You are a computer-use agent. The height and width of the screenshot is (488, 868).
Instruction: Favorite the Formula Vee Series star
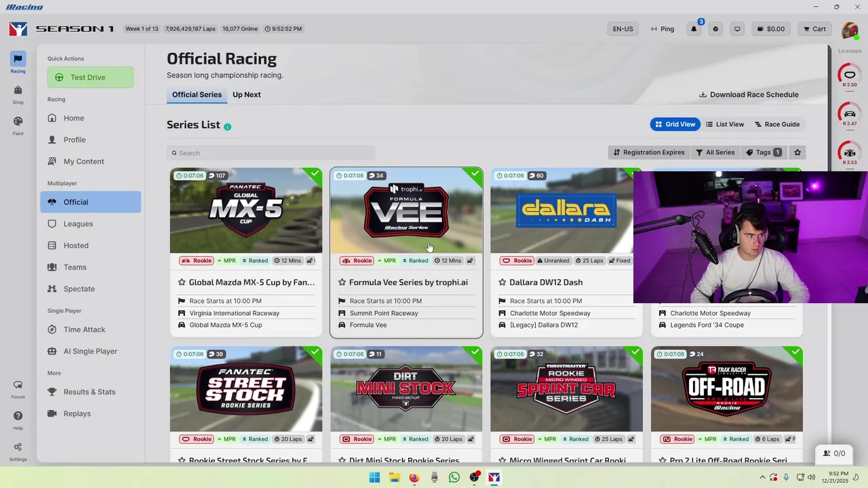tap(342, 283)
